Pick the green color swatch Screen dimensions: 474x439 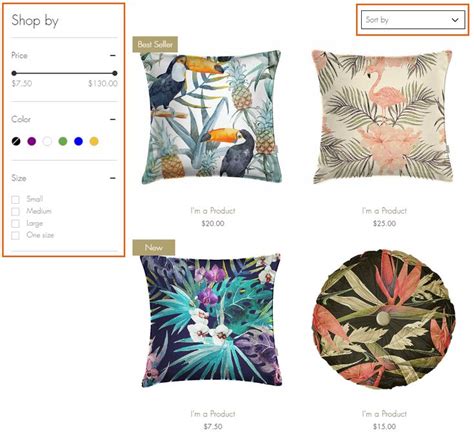pyautogui.click(x=63, y=141)
